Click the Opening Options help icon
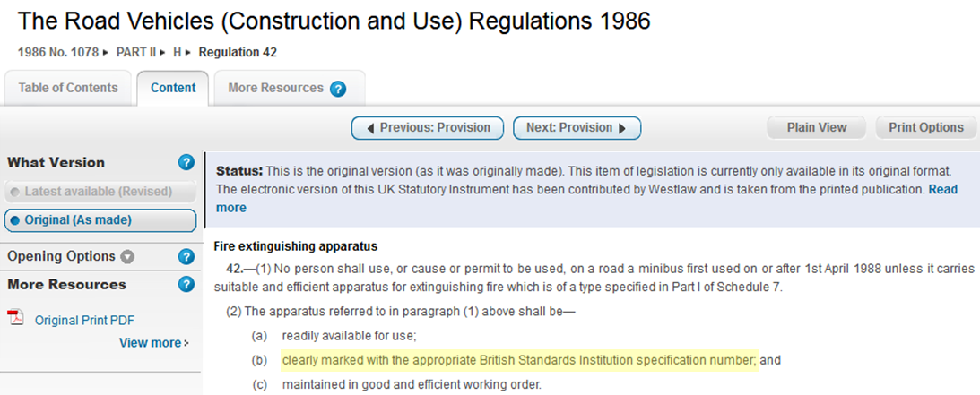The height and width of the screenshot is (395, 980). 186,256
